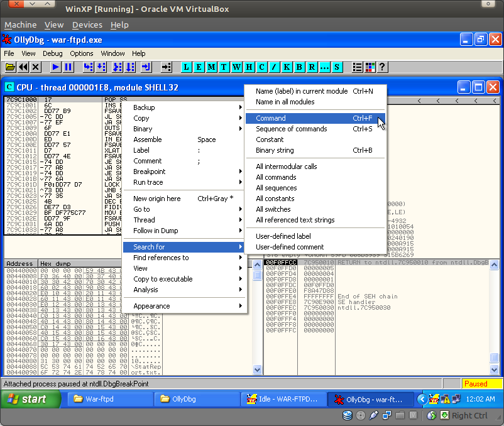Run program with the play icon
This screenshot has height=426, width=504.
55,67
